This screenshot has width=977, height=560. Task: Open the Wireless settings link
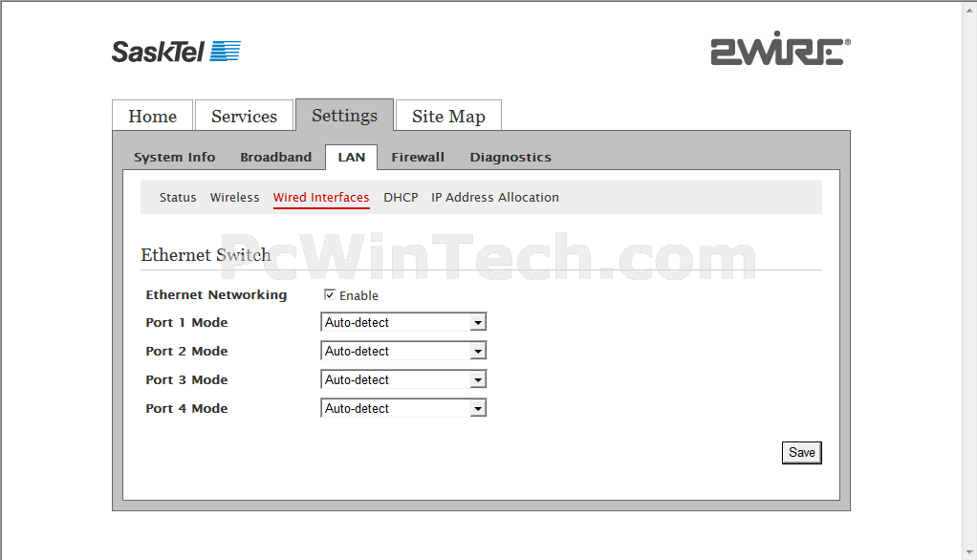[234, 198]
